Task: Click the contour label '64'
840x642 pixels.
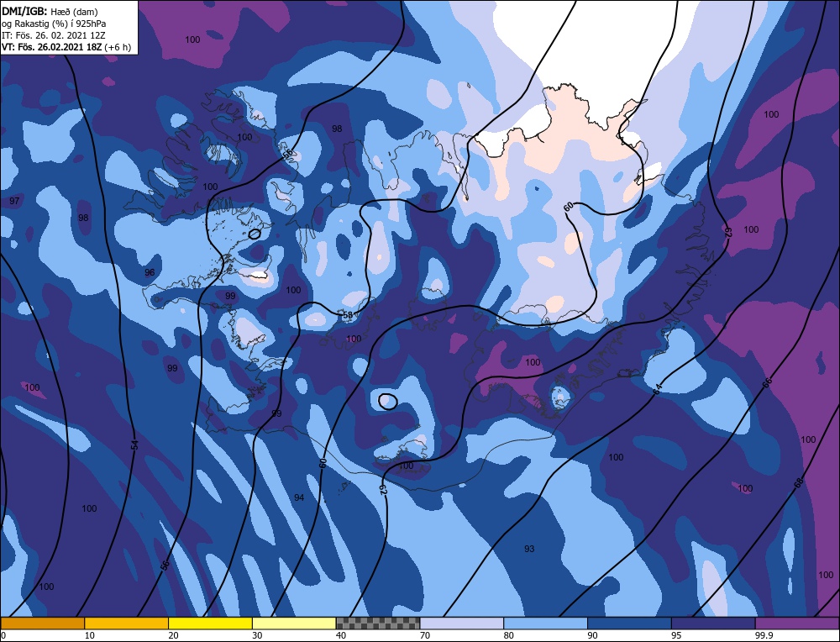Action: pyautogui.click(x=658, y=388)
